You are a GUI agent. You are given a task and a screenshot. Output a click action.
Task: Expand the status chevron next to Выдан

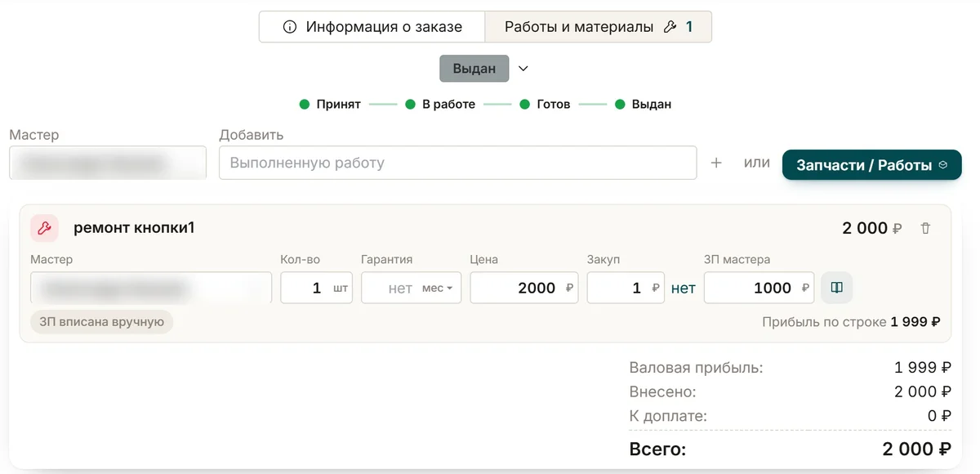tap(524, 69)
